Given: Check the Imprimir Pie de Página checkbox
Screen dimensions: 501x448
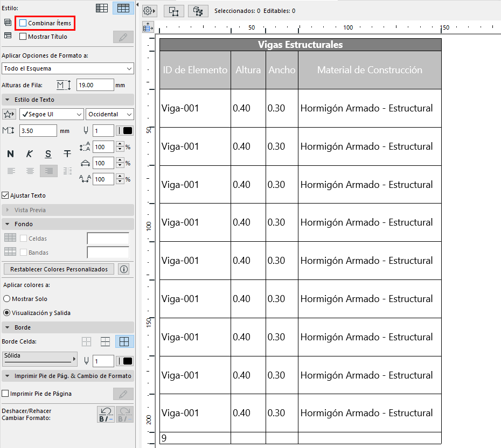Looking at the screenshot, I should (5, 394).
